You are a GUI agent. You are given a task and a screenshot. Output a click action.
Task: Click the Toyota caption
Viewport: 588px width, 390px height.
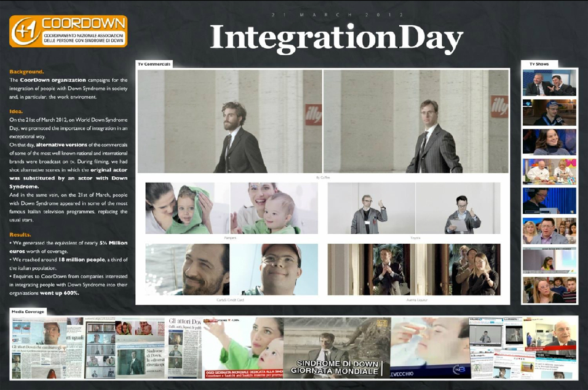[x=415, y=238]
